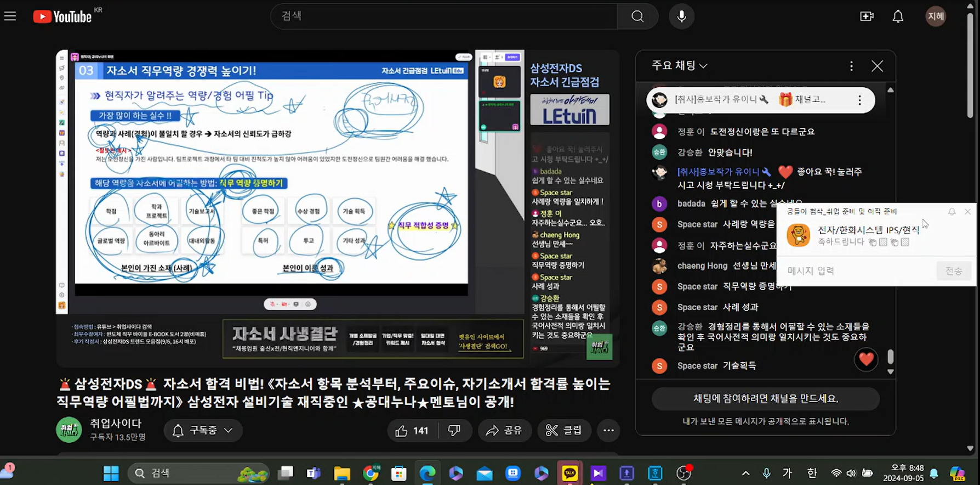Image resolution: width=980 pixels, height=485 pixels.
Task: Expand the 주요 채팅 chat mode dropdown
Action: (x=679, y=65)
